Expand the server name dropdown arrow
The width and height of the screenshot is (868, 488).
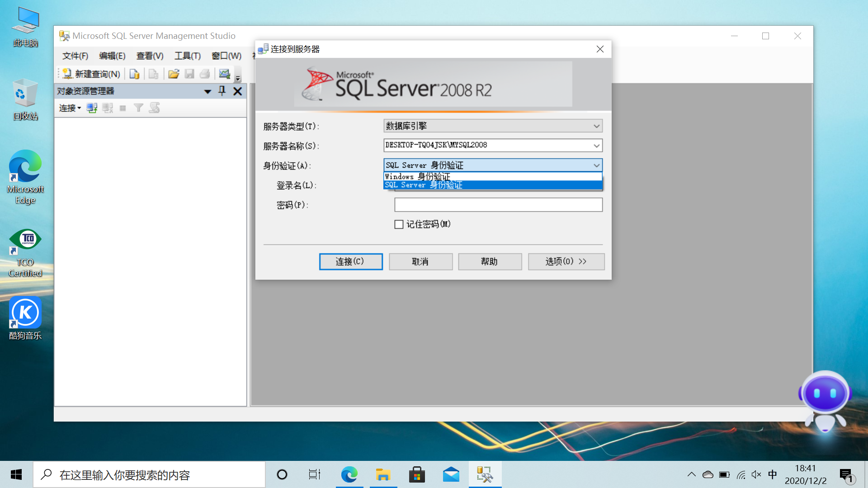[x=596, y=145]
